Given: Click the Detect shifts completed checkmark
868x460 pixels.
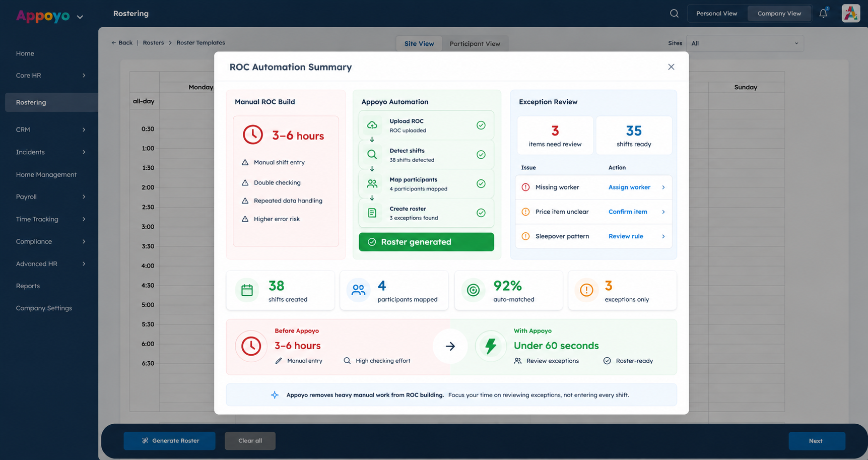Looking at the screenshot, I should click(x=481, y=155).
